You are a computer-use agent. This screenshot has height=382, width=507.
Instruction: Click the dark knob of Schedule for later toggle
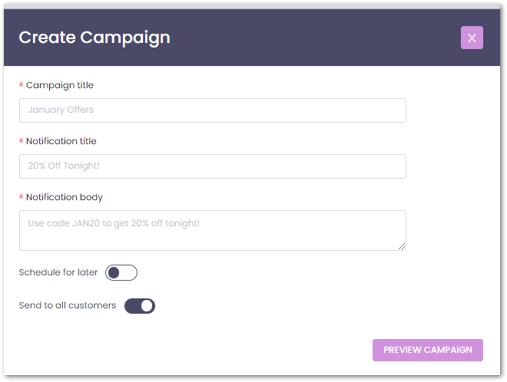pyautogui.click(x=114, y=273)
